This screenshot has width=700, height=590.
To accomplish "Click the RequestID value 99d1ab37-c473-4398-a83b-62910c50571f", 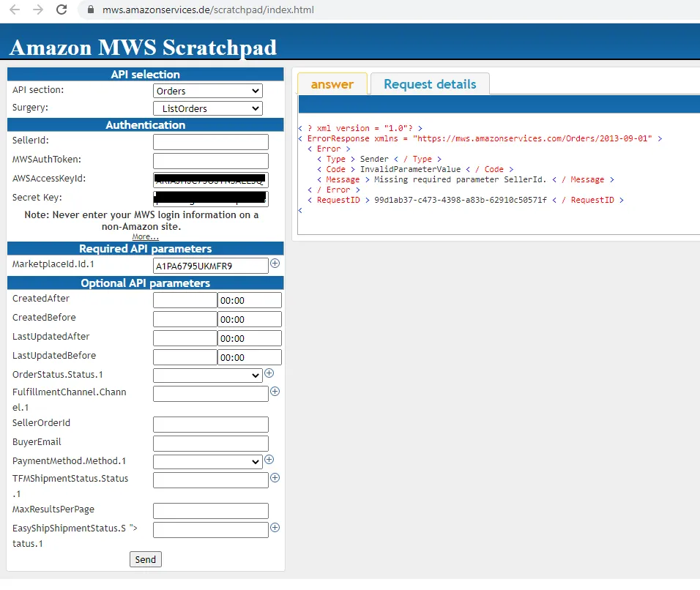I will 461,200.
